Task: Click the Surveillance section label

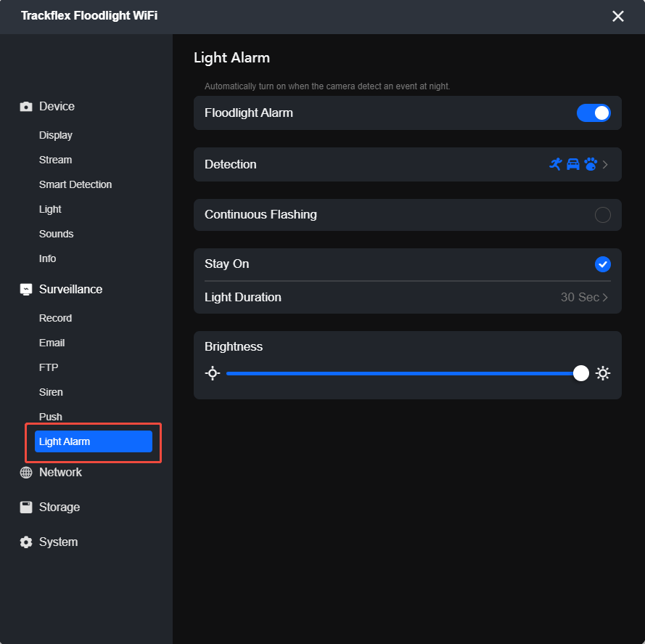Action: coord(71,290)
